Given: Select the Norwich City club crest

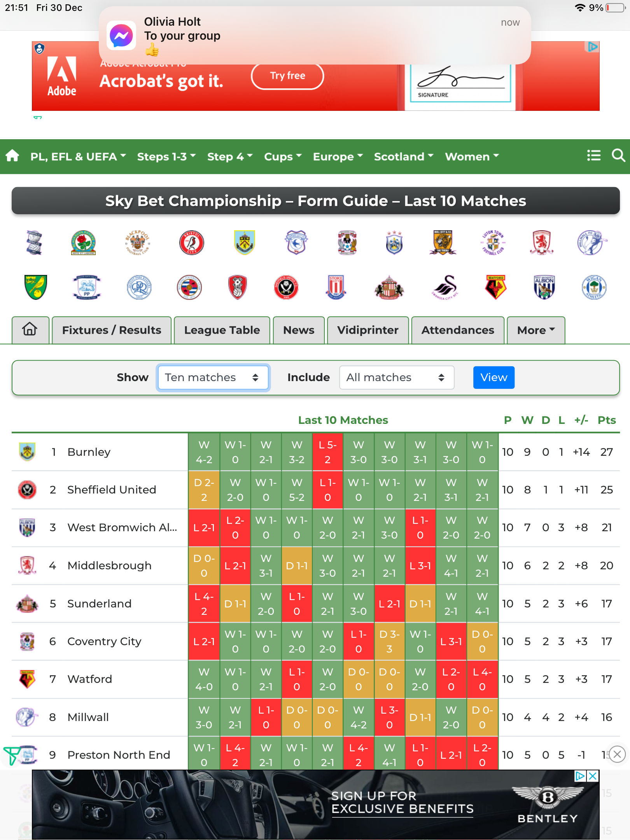Looking at the screenshot, I should [36, 287].
